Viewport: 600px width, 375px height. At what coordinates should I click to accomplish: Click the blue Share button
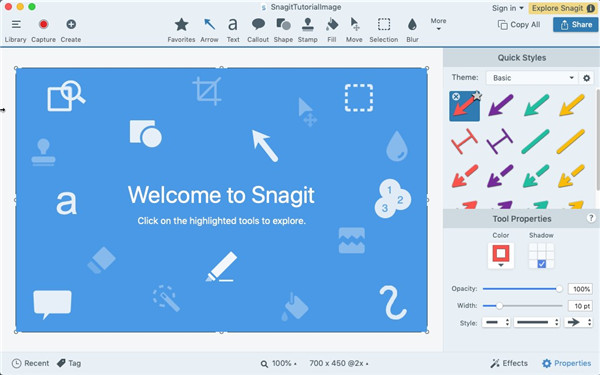576,25
